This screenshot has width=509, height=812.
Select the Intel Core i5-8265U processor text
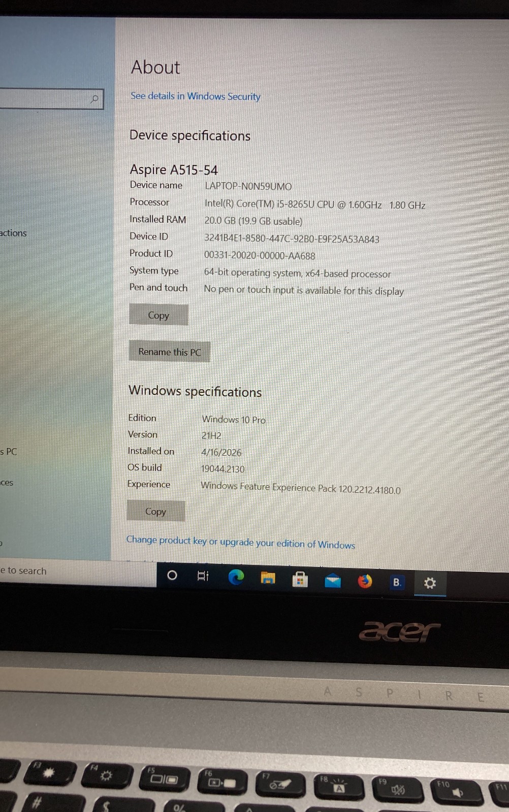315,205
